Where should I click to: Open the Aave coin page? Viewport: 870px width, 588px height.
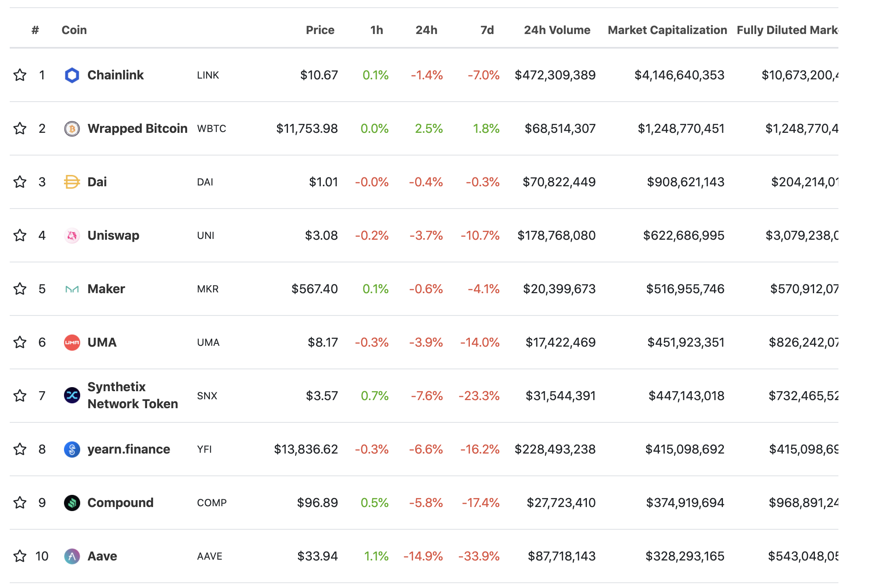[x=102, y=556]
